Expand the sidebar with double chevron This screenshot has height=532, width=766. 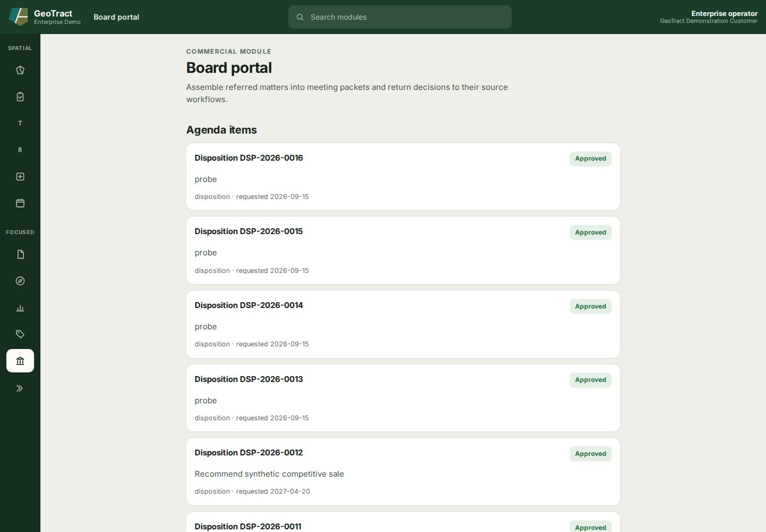(20, 388)
